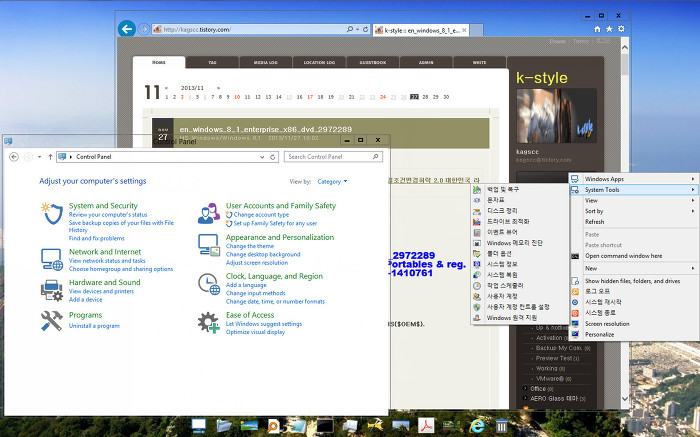The width and height of the screenshot is (700, 437).
Task: Refresh the page from the IE address bar
Action: 366,29
